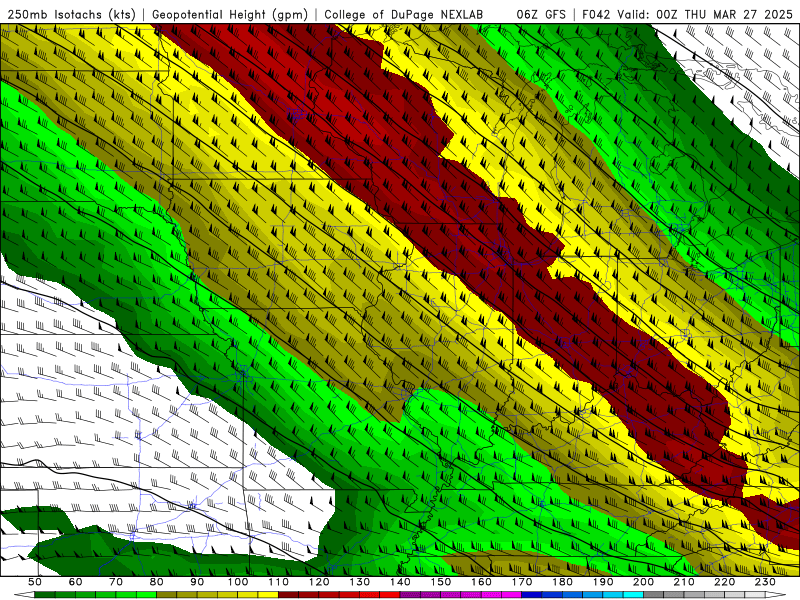This screenshot has width=800, height=600.
Task: Click the 60 label on the color scale
Action: point(75,582)
